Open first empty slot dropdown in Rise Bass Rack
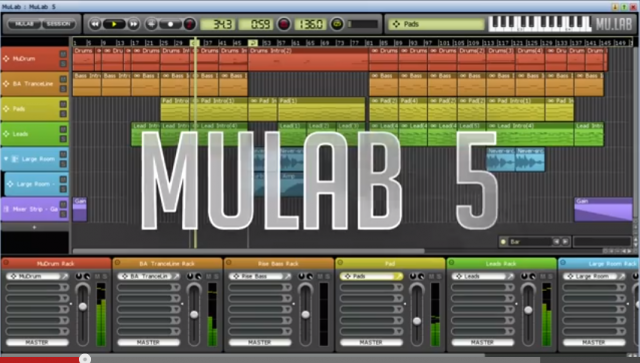Image resolution: width=640 pixels, height=363 pixels. pos(287,287)
